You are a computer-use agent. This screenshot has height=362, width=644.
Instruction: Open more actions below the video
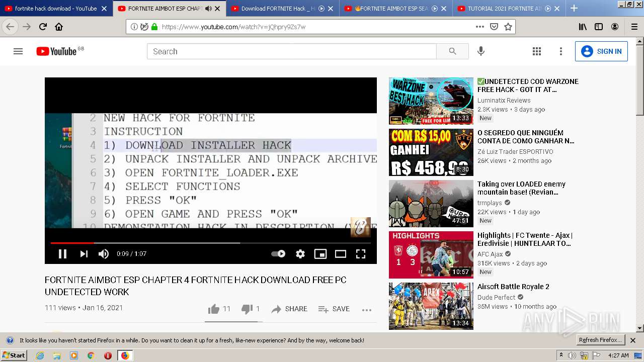367,310
